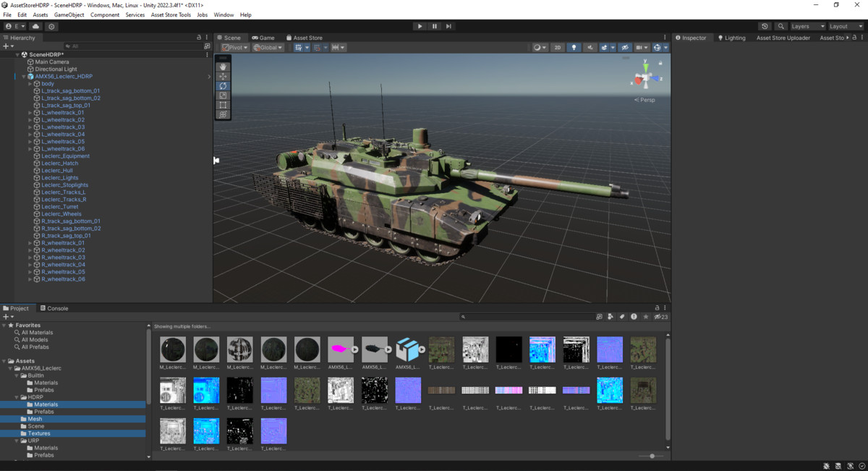Open the draw mode shading dropdown
Viewport: 868px width, 471px height.
coord(540,48)
